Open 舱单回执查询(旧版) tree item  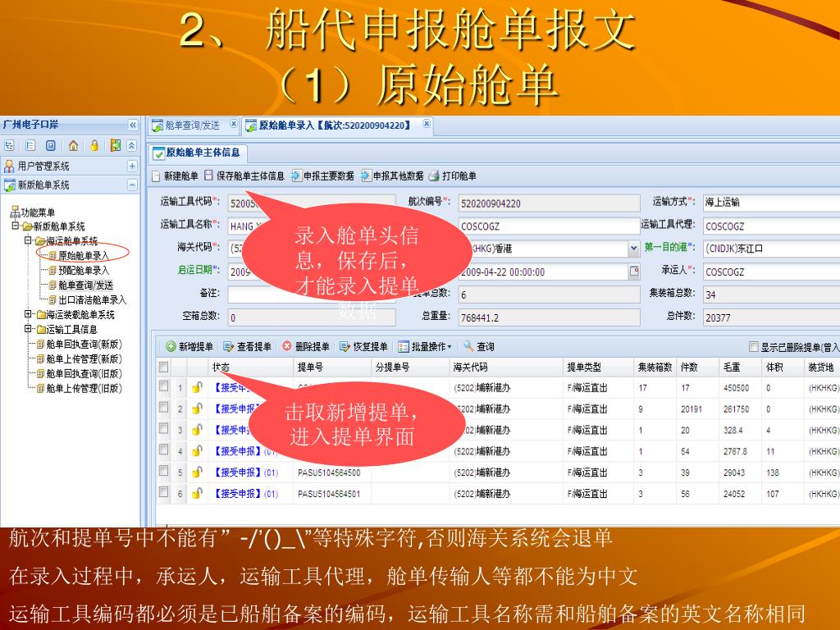[x=84, y=373]
